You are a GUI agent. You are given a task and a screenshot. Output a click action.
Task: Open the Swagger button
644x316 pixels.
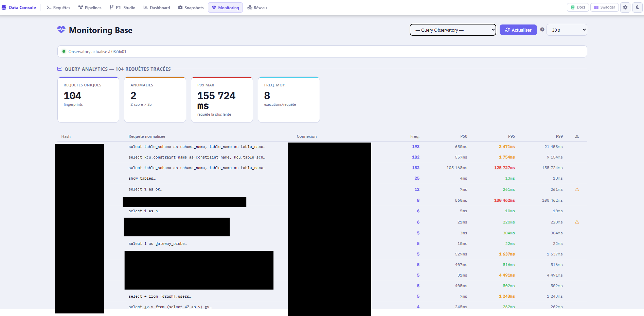point(605,7)
